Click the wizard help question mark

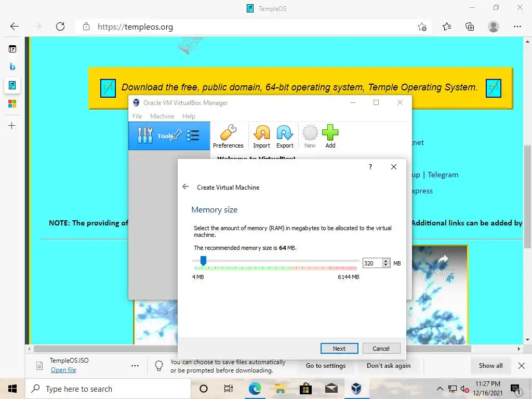(370, 167)
